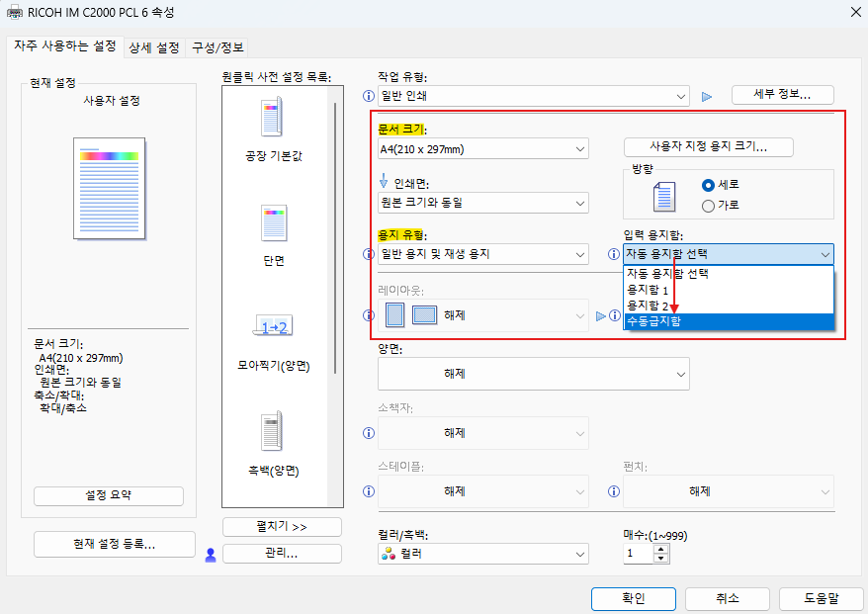
Task: Decrease copies with 매수 down arrow
Action: tap(661, 558)
